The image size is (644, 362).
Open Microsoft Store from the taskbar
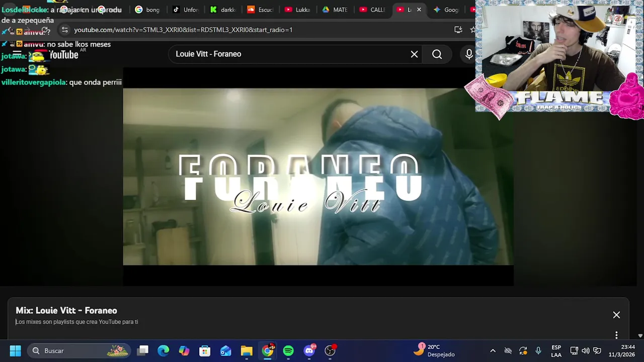pyautogui.click(x=205, y=350)
